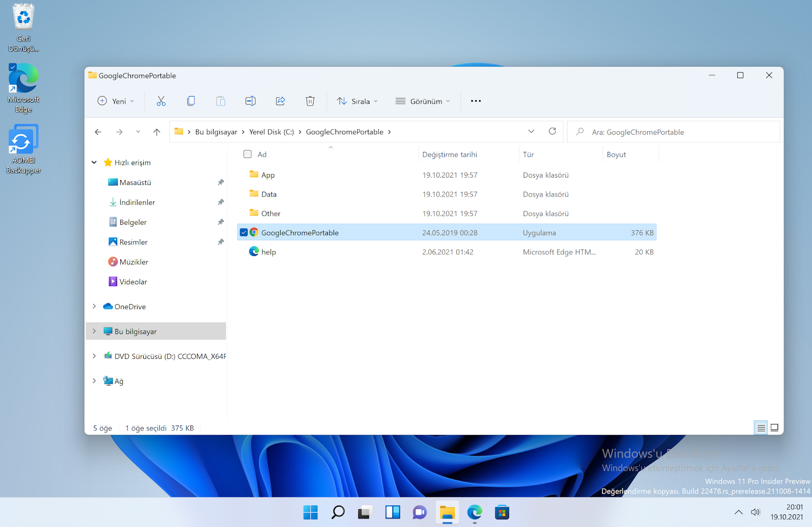
Task: Open Masaüstü in quick access
Action: [135, 182]
